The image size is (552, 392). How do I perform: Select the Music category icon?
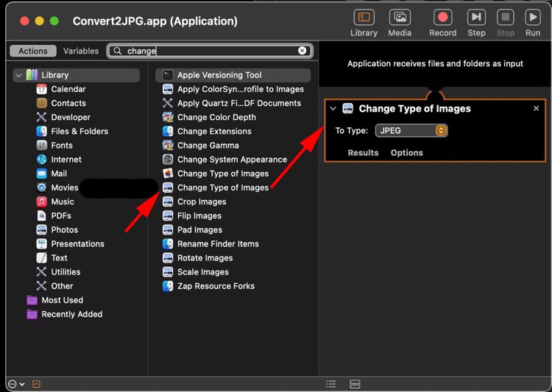click(x=41, y=202)
